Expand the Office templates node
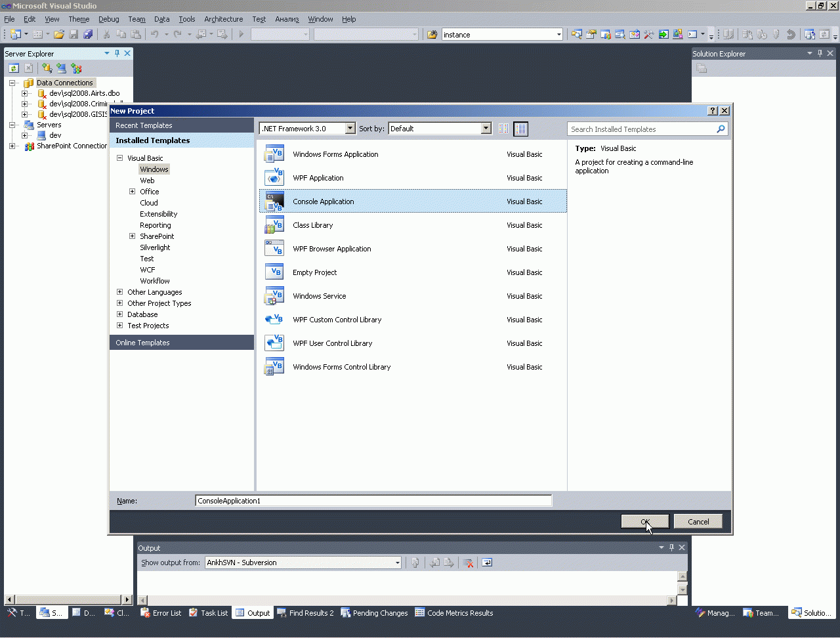840x638 pixels. coord(133,192)
